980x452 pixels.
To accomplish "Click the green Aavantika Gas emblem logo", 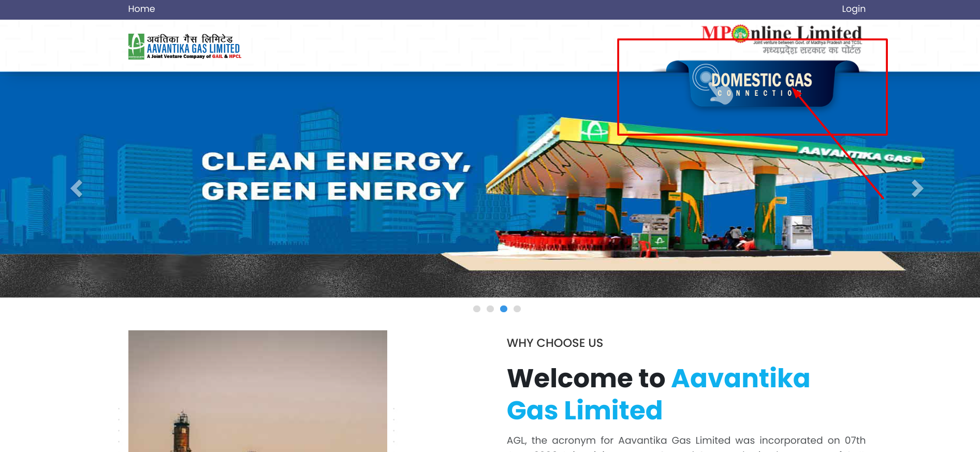I will click(x=136, y=47).
